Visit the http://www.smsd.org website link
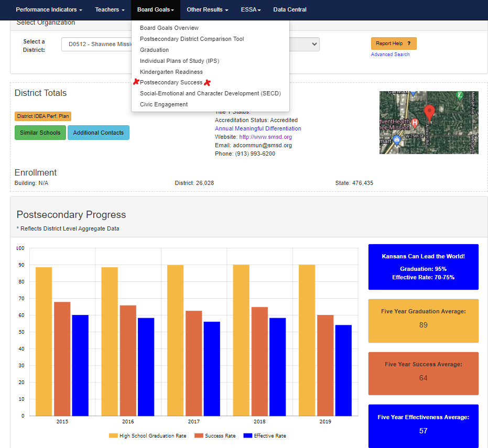 click(265, 137)
